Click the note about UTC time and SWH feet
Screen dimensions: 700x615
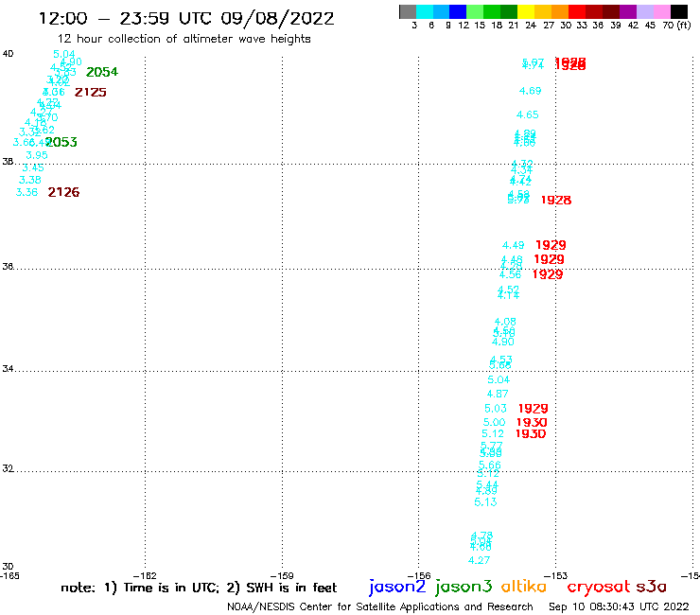(199, 588)
